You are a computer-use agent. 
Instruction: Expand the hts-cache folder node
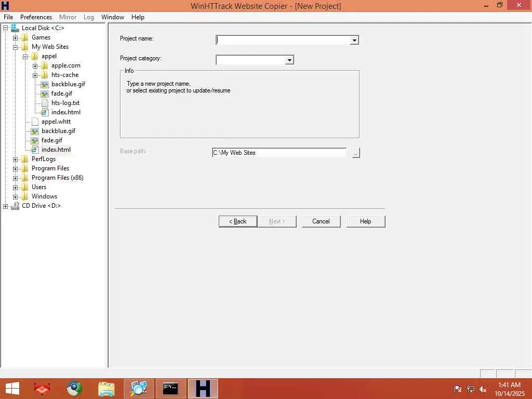[x=35, y=75]
